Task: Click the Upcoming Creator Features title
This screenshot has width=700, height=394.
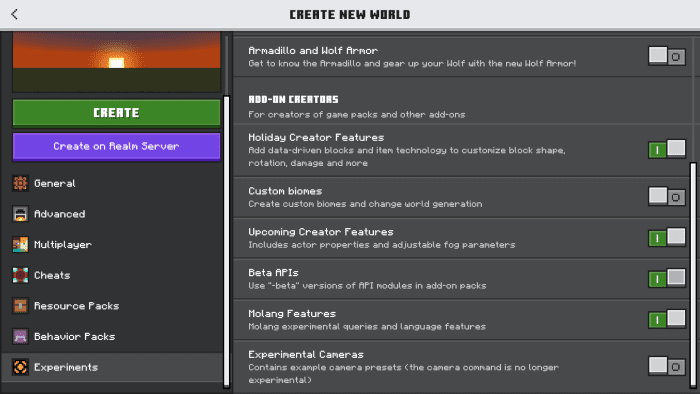Action: click(321, 232)
